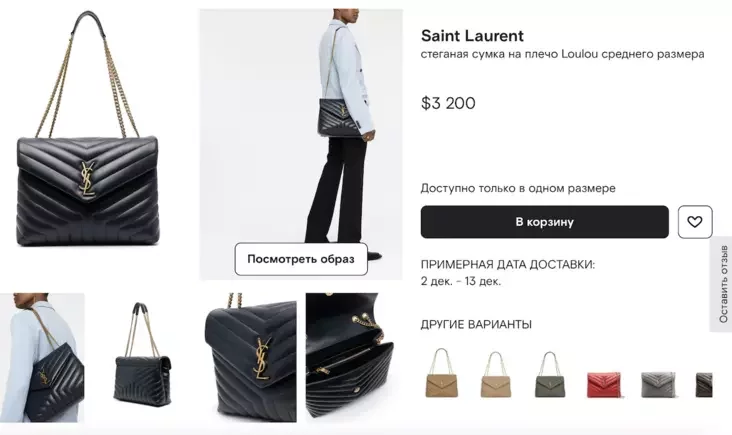This screenshot has width=732, height=435.
Task: View open bag interior thumbnail
Action: pyautogui.click(x=351, y=358)
